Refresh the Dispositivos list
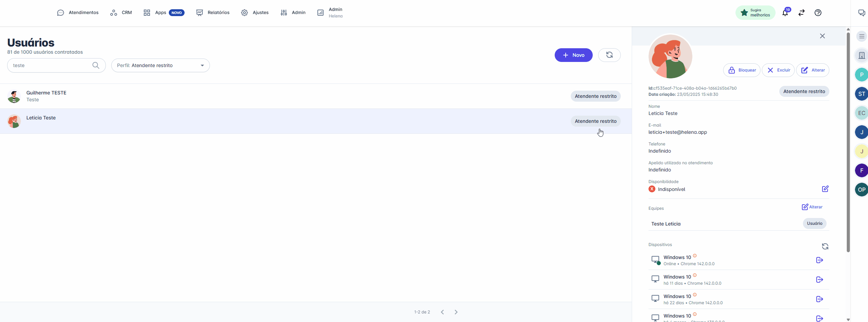 click(825, 246)
